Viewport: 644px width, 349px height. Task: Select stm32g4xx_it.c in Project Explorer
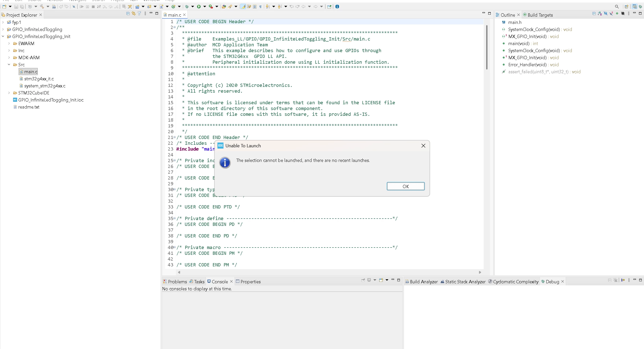point(37,79)
